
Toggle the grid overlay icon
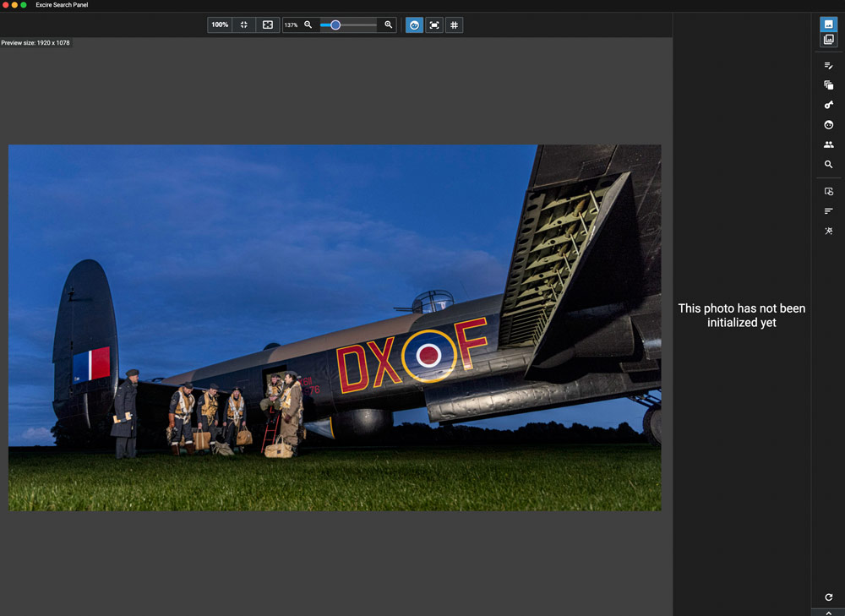point(455,25)
